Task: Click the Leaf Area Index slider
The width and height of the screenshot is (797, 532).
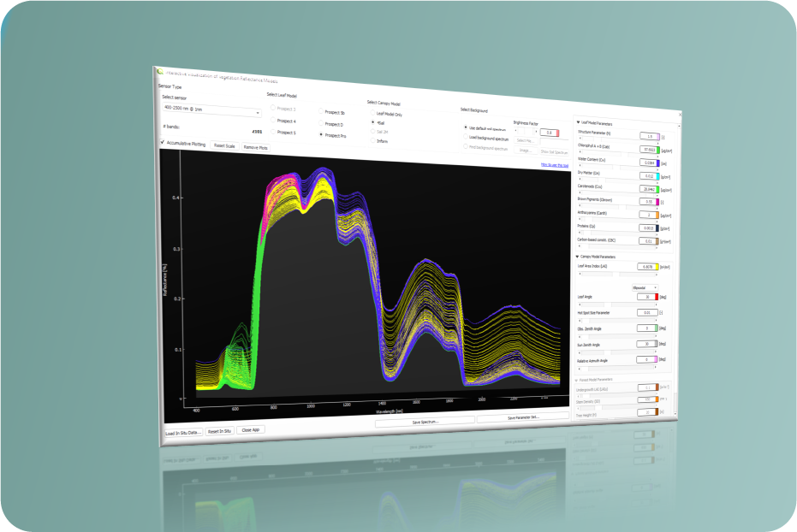Action: [617, 274]
